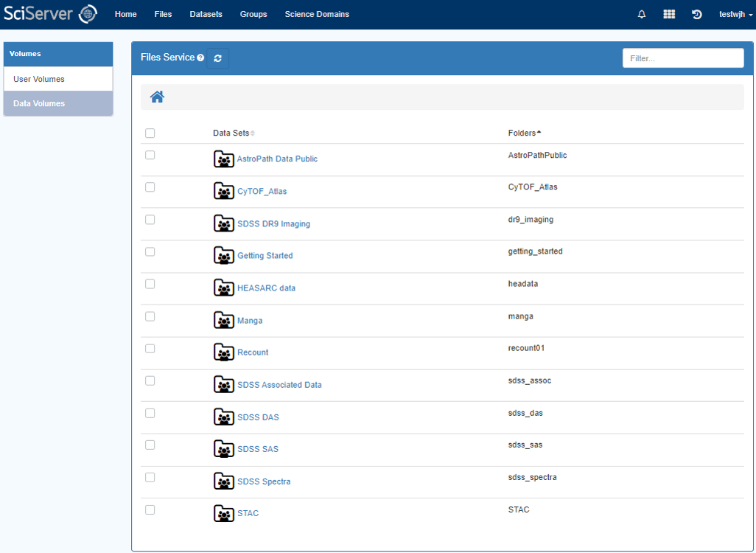Click the SDSS Associated Data folder icon
Image resolution: width=756 pixels, height=553 pixels.
click(224, 385)
